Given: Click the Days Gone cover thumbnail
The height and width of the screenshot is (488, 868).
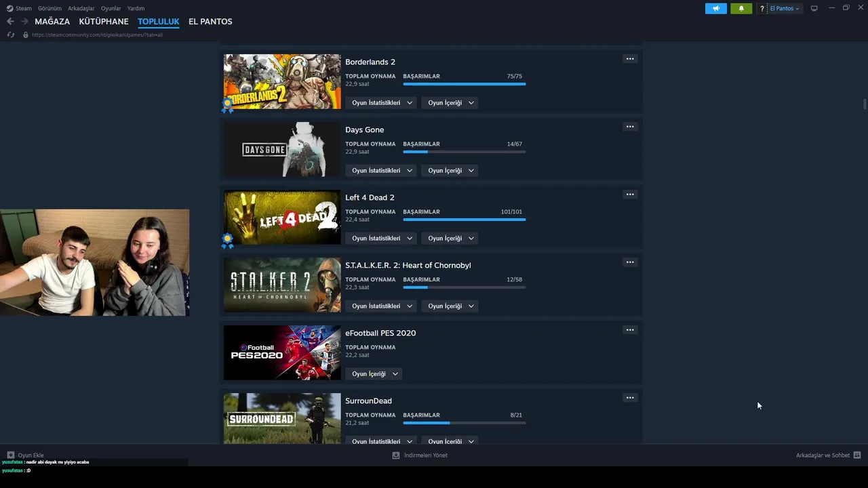Looking at the screenshot, I should 282,149.
